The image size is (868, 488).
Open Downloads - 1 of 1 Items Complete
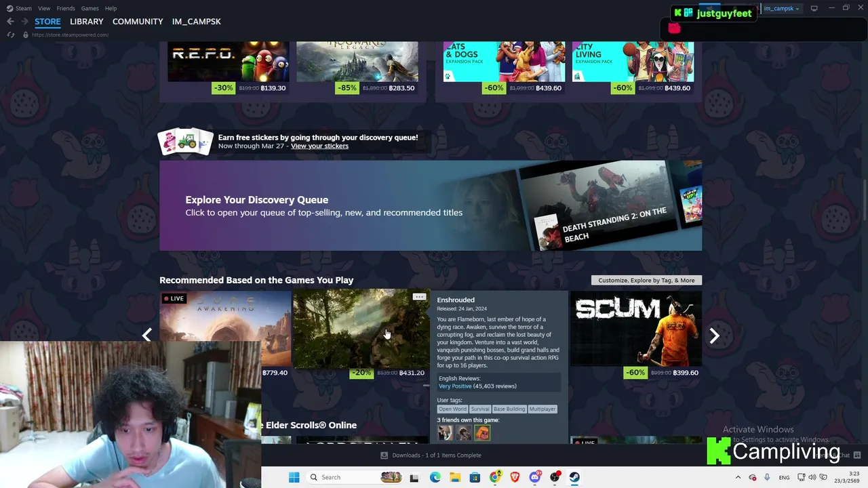[437, 455]
